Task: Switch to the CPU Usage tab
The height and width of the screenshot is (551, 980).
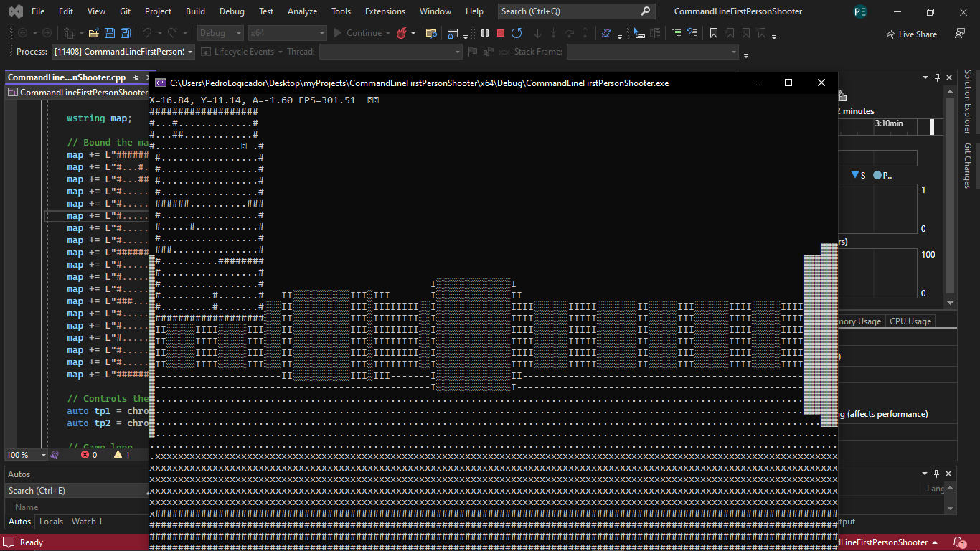Action: pos(910,321)
